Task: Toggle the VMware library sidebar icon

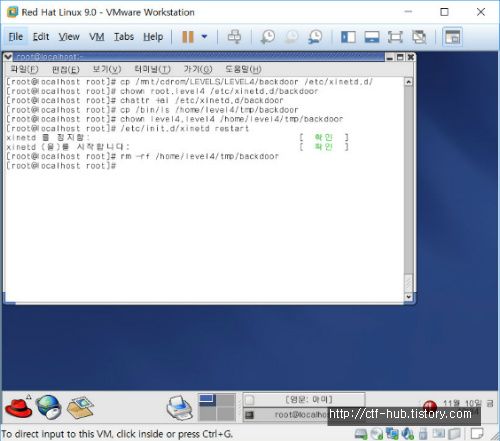Action: pos(348,37)
